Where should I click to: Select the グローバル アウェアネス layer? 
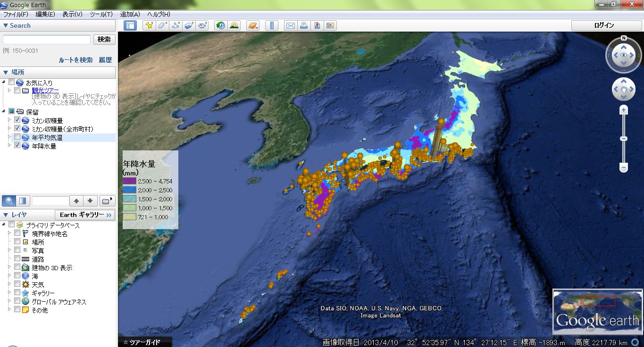[x=59, y=302]
